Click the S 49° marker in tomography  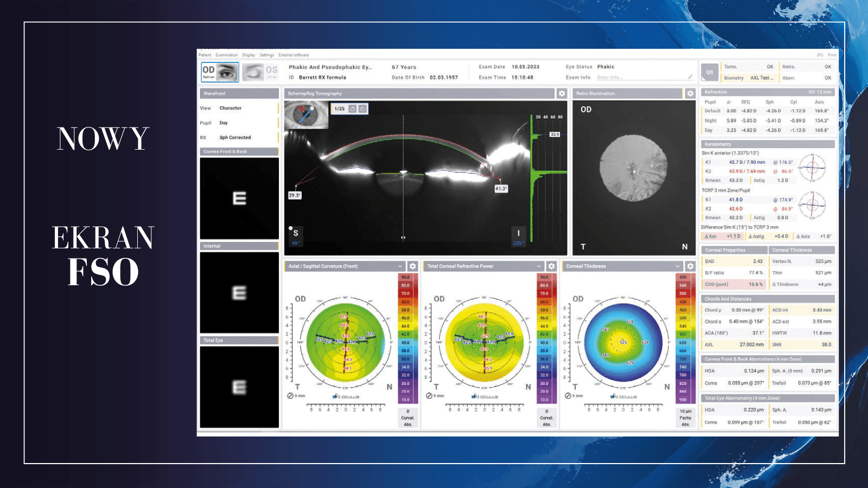(x=295, y=236)
